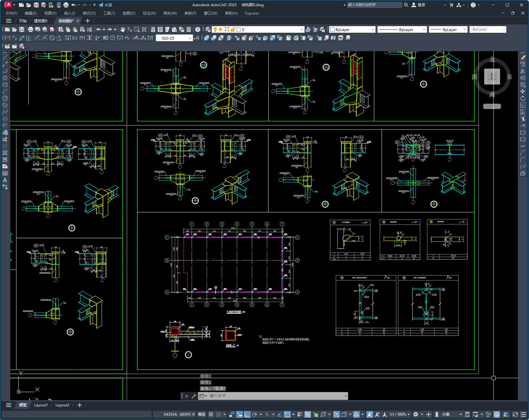Open the Layer Properties manager
529x420 pixels.
click(208, 29)
